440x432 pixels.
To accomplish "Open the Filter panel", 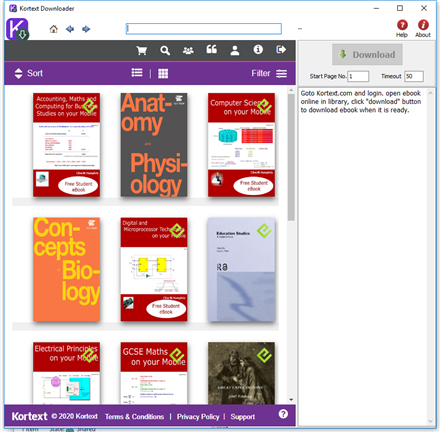I will tap(269, 73).
